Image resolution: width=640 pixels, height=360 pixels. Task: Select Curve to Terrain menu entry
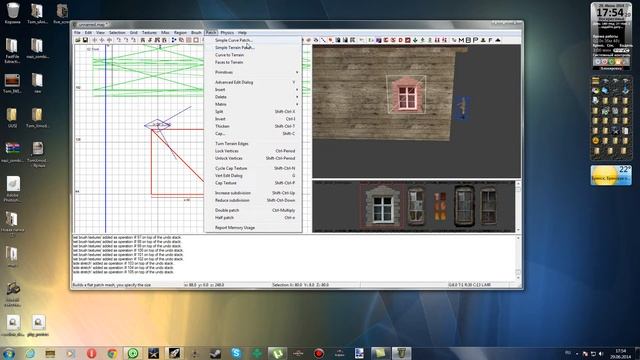click(253, 55)
